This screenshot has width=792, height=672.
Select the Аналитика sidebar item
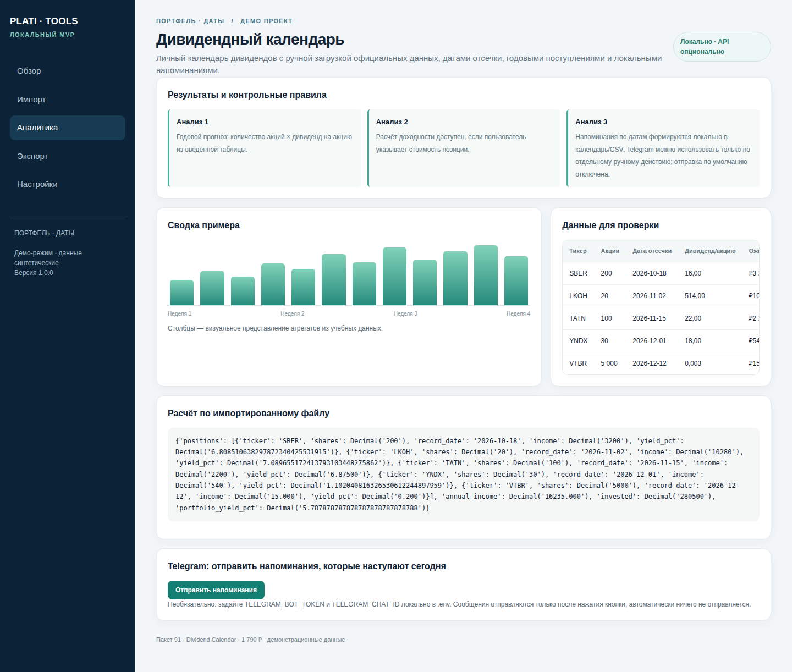(68, 128)
